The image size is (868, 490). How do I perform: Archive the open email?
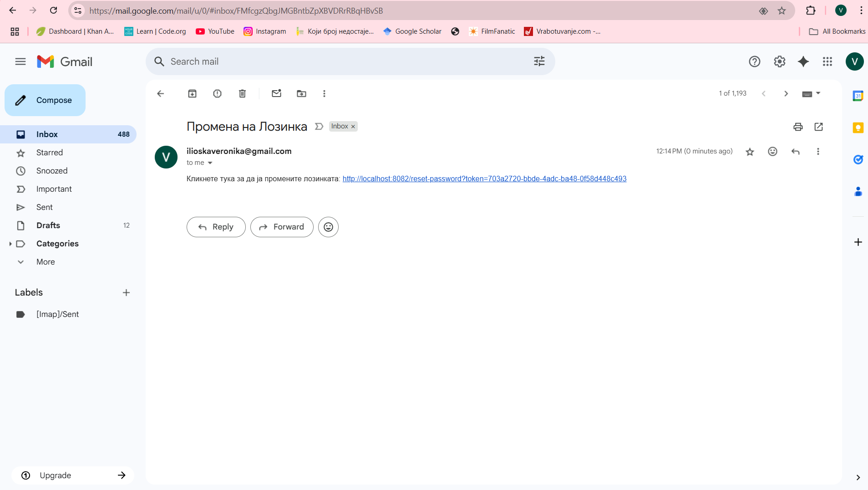click(192, 93)
